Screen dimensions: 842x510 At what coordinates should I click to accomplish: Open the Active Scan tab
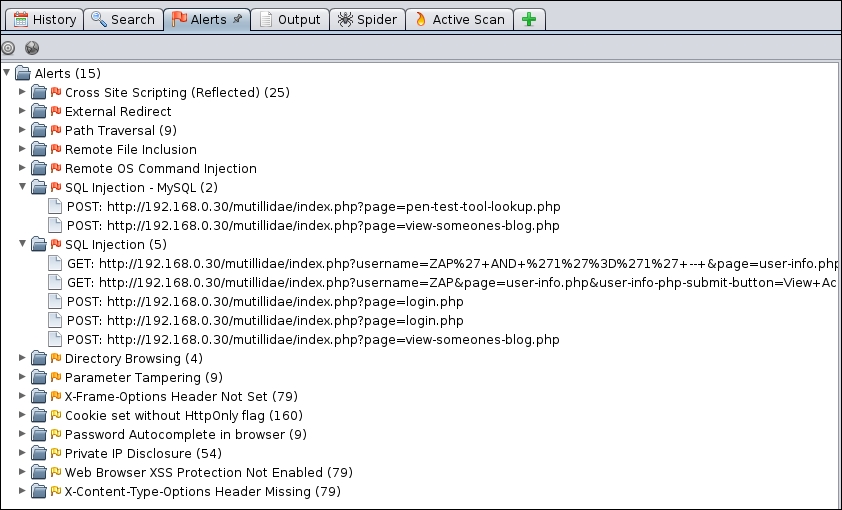(460, 20)
